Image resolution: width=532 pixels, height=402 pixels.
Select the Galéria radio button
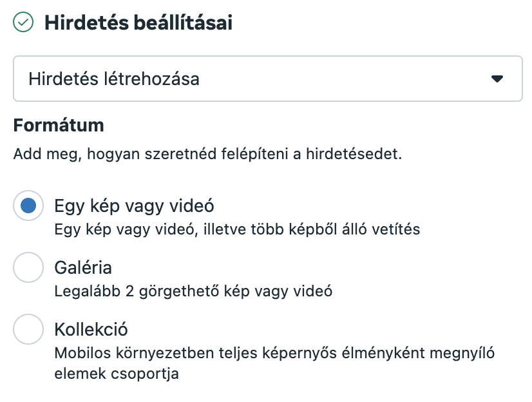pyautogui.click(x=28, y=267)
